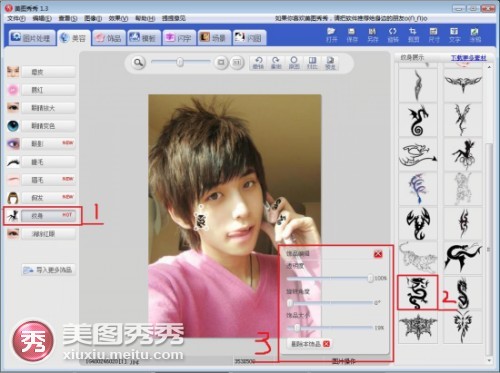
Task: Select the scorpion tattoo thumbnail
Action: pyautogui.click(x=418, y=223)
